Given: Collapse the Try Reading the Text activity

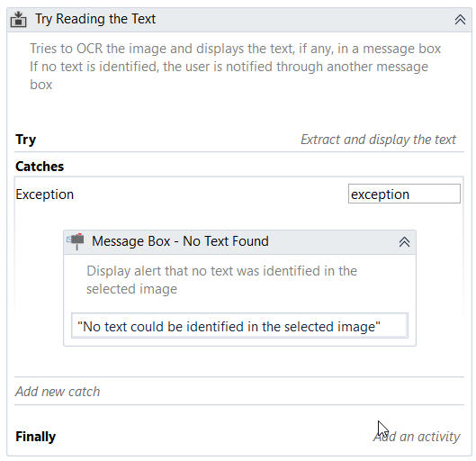Looking at the screenshot, I should click(460, 20).
